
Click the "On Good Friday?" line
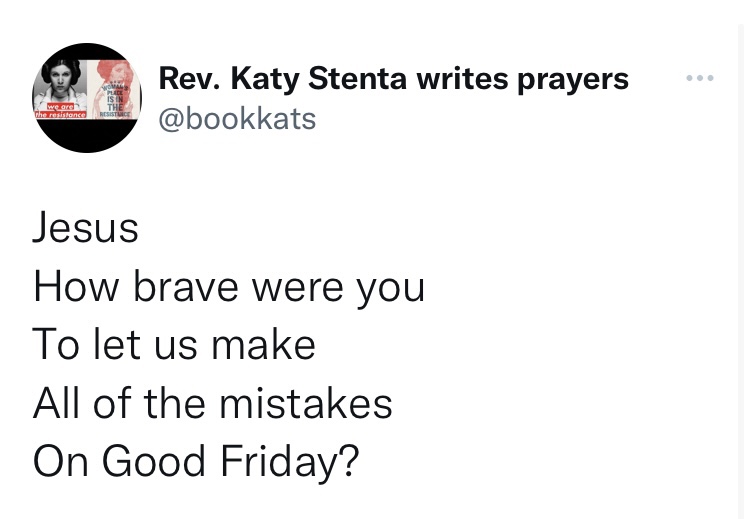[195, 461]
